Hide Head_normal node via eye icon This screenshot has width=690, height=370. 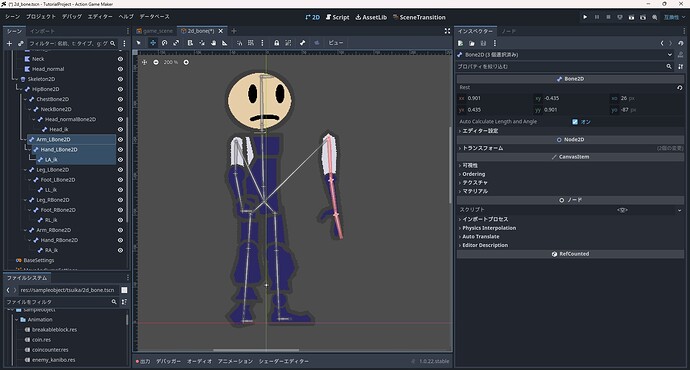tap(120, 69)
